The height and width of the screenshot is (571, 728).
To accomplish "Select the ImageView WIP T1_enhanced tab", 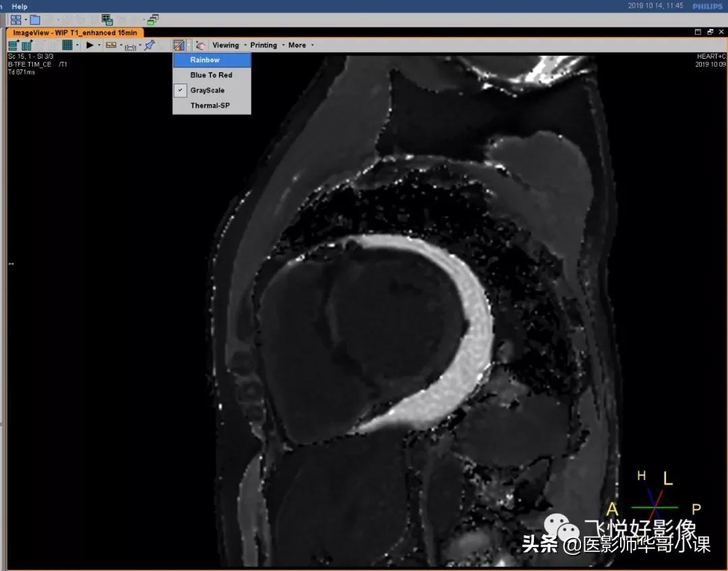I will (74, 32).
